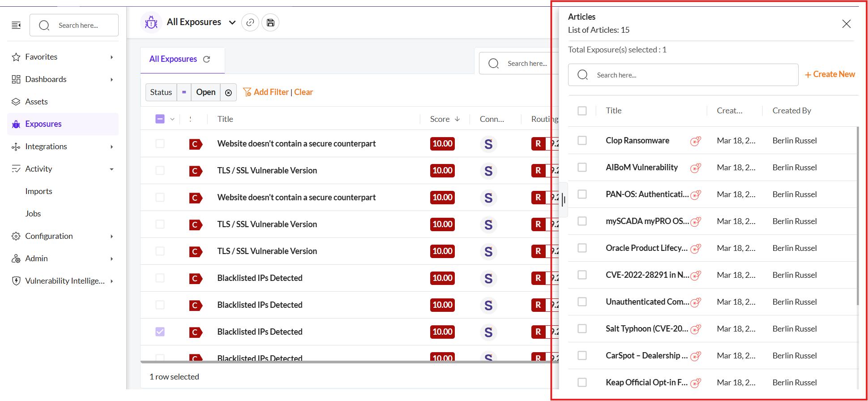Click the critical C badge of the first row

click(x=196, y=144)
